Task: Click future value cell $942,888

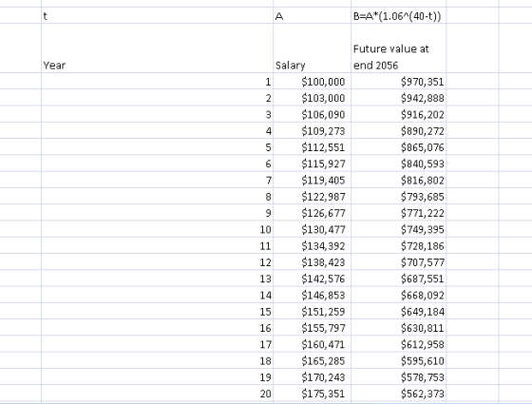Action: click(x=398, y=98)
